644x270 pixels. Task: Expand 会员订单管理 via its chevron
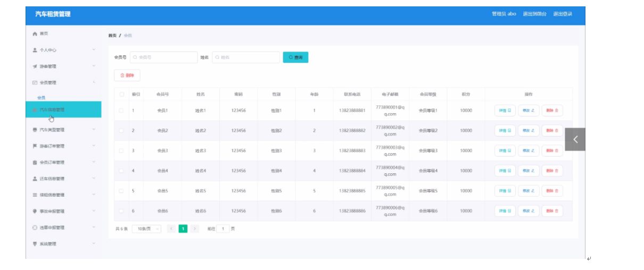tap(94, 162)
